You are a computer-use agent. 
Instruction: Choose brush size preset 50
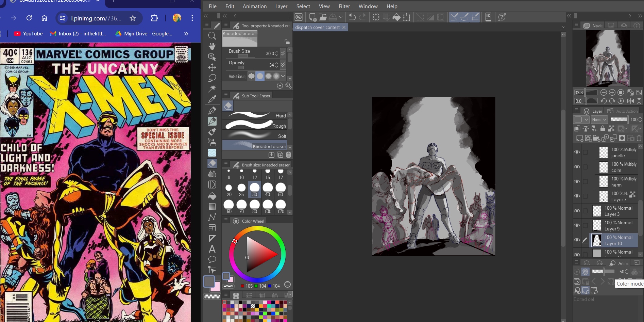[x=281, y=190]
